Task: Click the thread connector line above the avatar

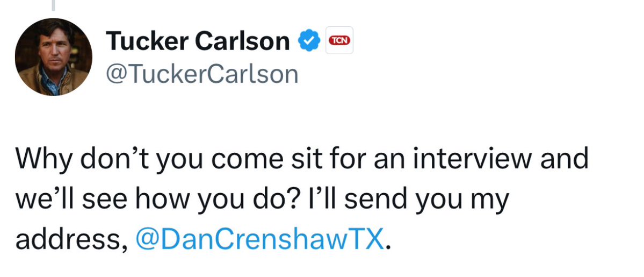Action: (x=53, y=5)
